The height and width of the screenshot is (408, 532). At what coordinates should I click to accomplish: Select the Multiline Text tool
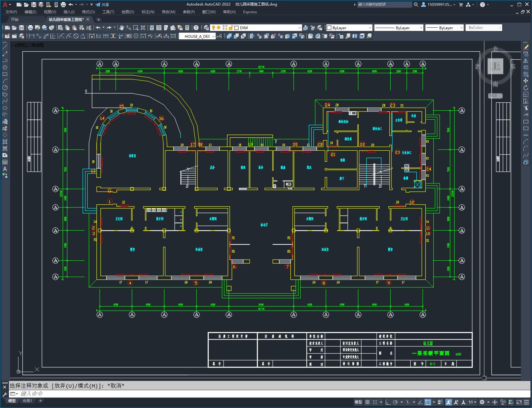5,169
